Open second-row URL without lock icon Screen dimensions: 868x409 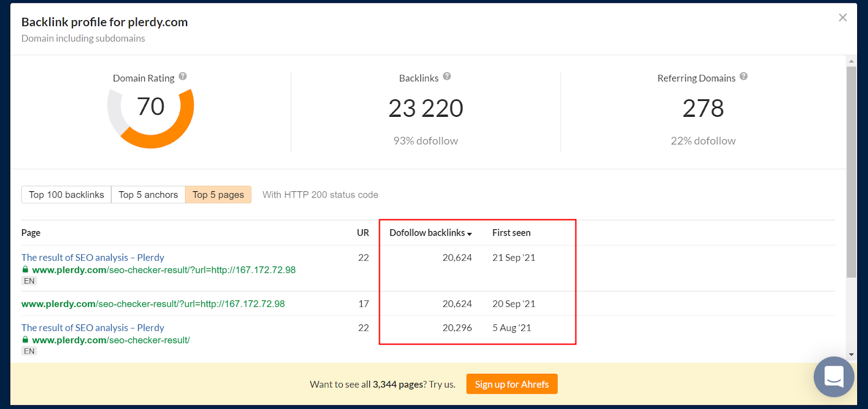153,304
